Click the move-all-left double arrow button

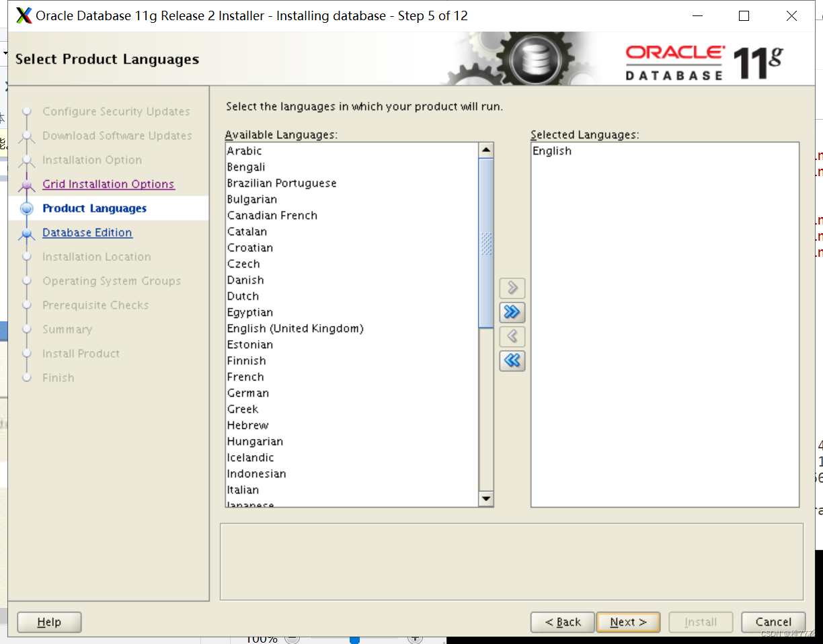tap(512, 361)
